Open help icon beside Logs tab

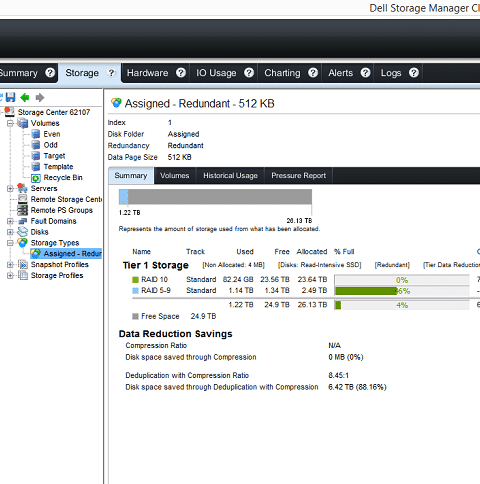[414, 73]
